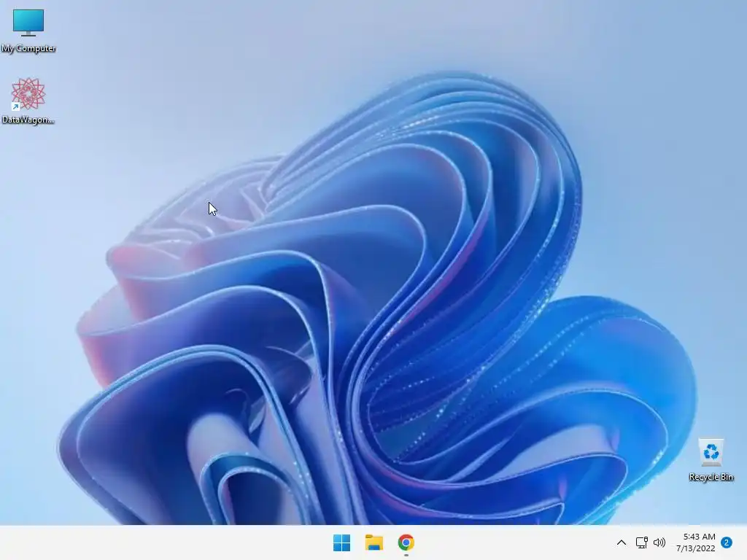Open network status in system tray
747x560 pixels.
(x=642, y=542)
